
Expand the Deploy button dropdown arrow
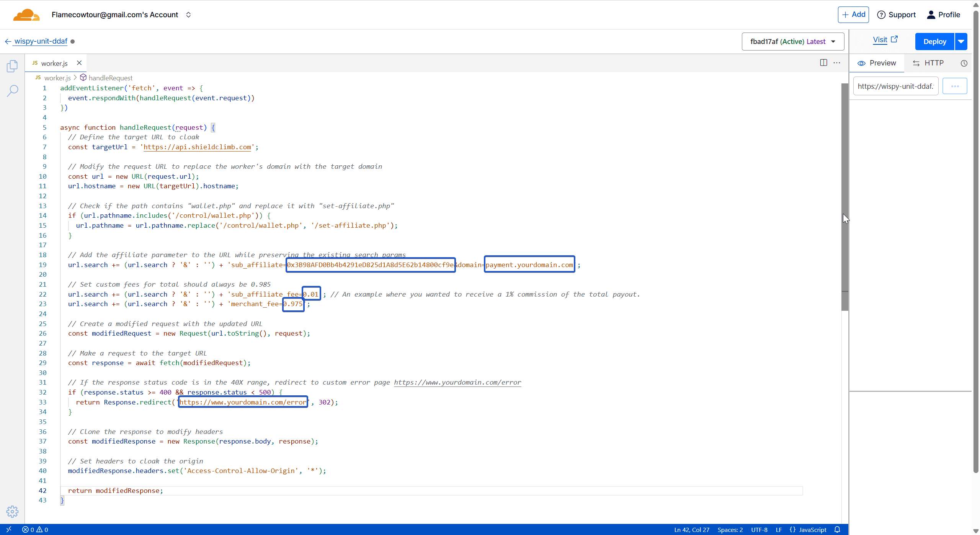pyautogui.click(x=961, y=41)
